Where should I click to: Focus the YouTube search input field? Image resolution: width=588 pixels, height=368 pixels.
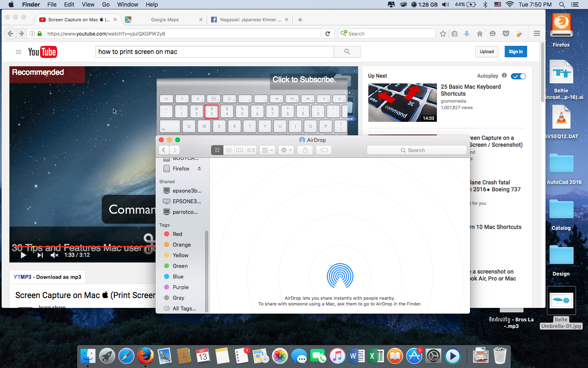click(215, 52)
